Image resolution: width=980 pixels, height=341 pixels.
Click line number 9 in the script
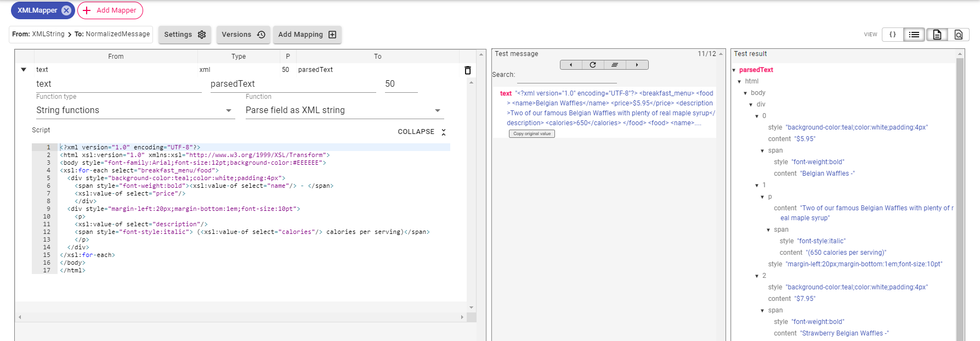coord(48,209)
